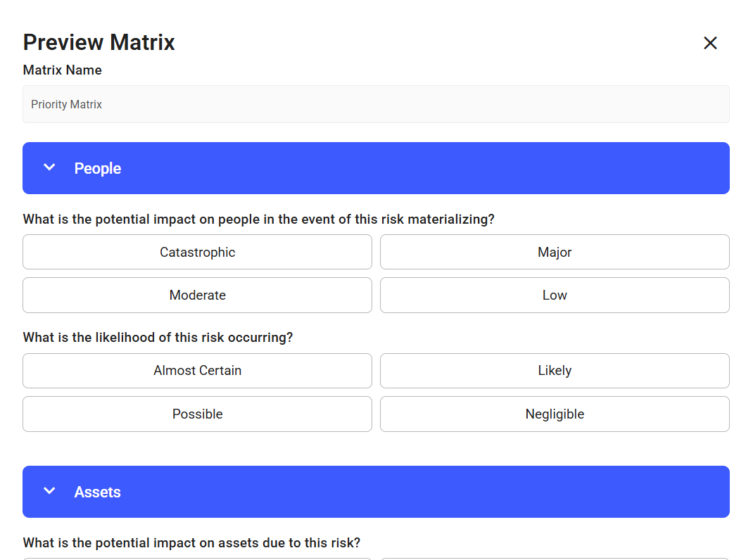This screenshot has height=560, width=753.
Task: Select Catastrophic people impact option
Action: pos(197,252)
